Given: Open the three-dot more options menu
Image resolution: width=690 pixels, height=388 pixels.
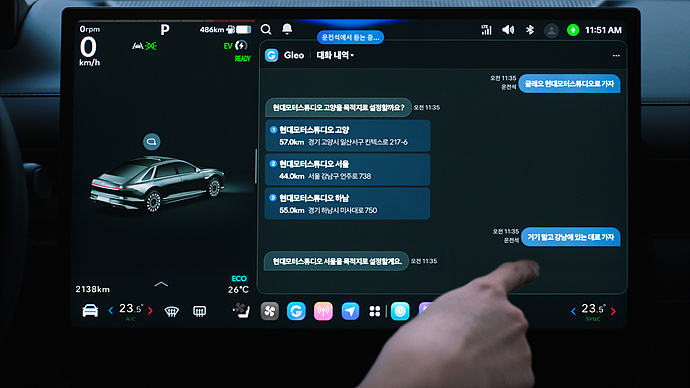Looking at the screenshot, I should (x=616, y=55).
